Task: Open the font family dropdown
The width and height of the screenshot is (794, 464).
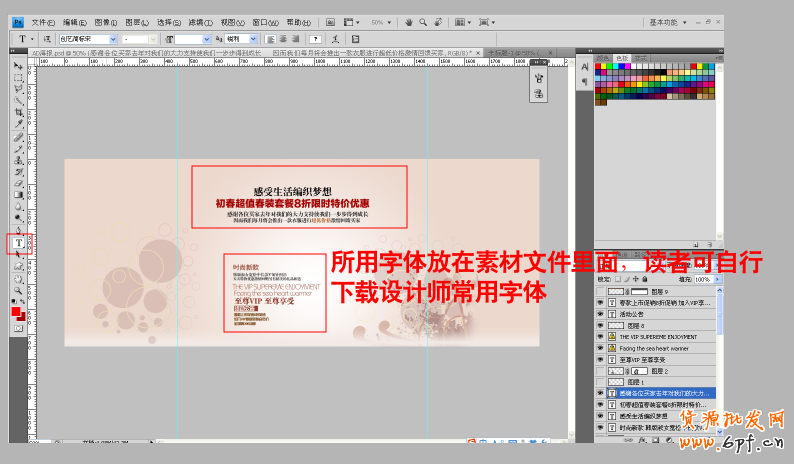Action: point(114,39)
